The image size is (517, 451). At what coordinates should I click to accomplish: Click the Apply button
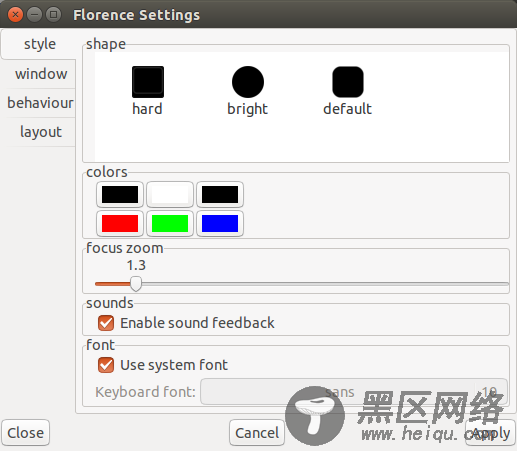(490, 433)
